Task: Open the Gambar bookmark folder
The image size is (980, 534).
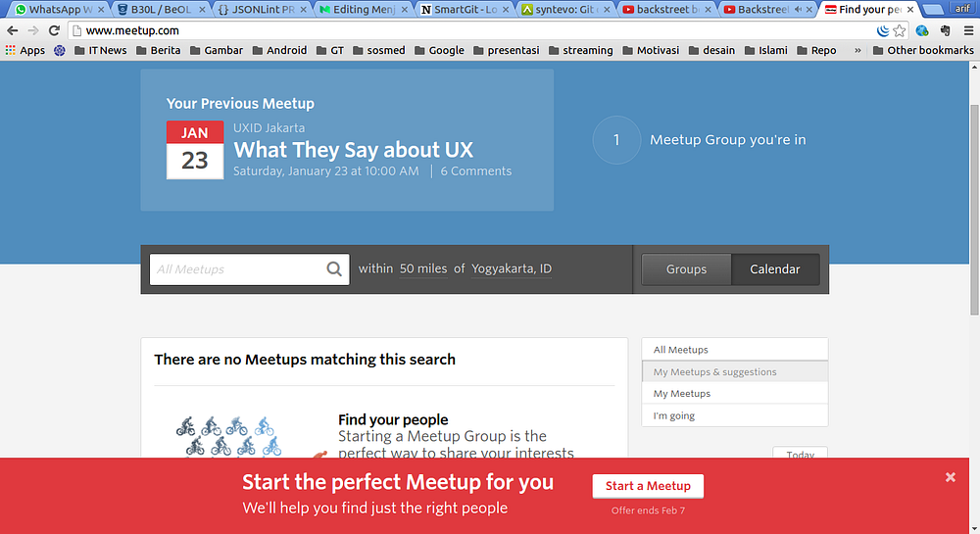Action: pyautogui.click(x=217, y=51)
